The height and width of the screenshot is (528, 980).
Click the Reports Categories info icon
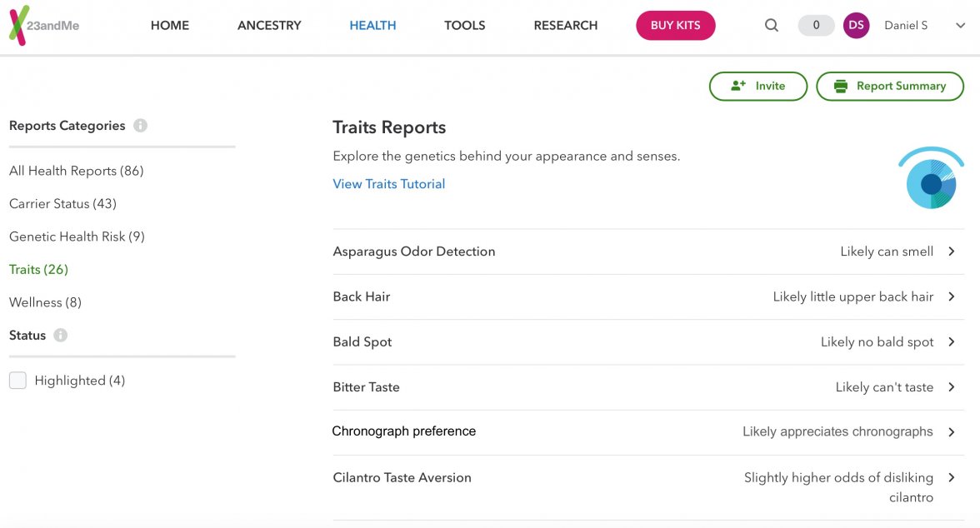[142, 126]
